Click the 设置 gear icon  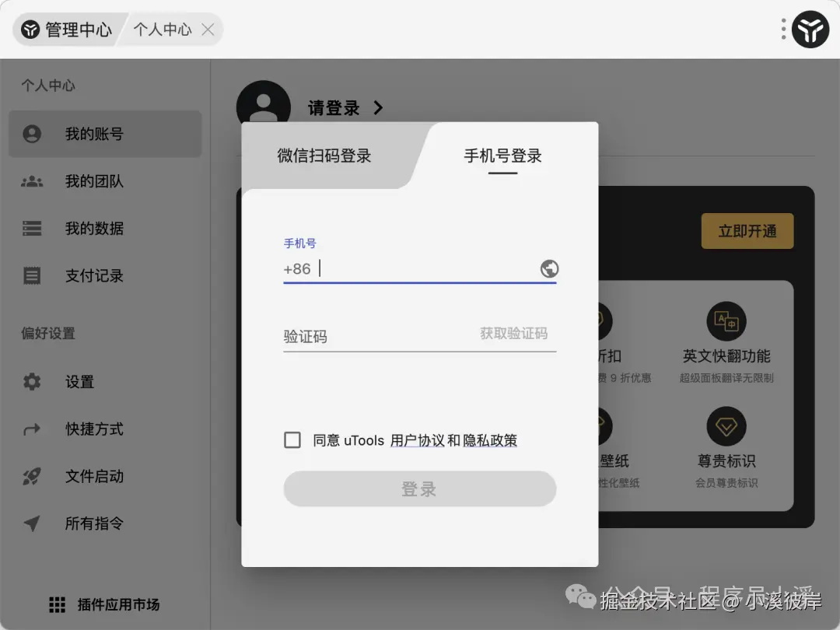tap(31, 381)
